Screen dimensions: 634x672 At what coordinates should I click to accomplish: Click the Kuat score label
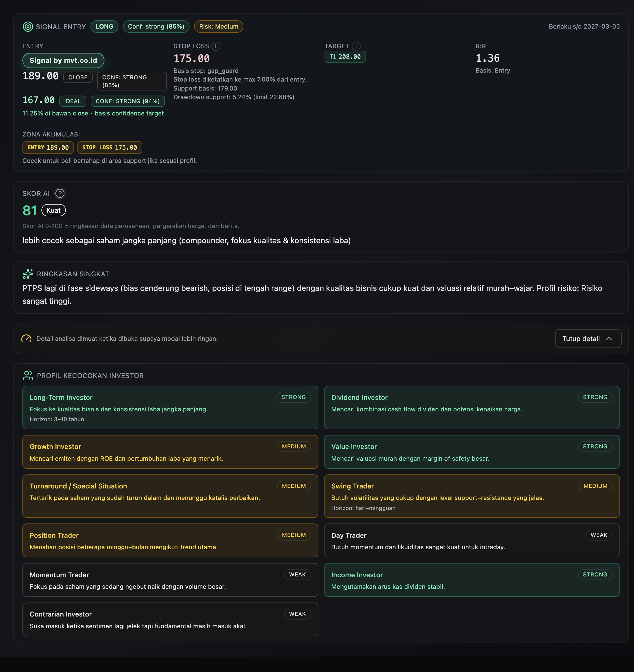[53, 210]
